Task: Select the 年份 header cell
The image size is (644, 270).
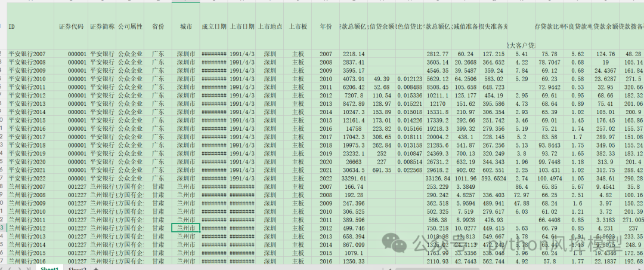Action: coord(326,27)
